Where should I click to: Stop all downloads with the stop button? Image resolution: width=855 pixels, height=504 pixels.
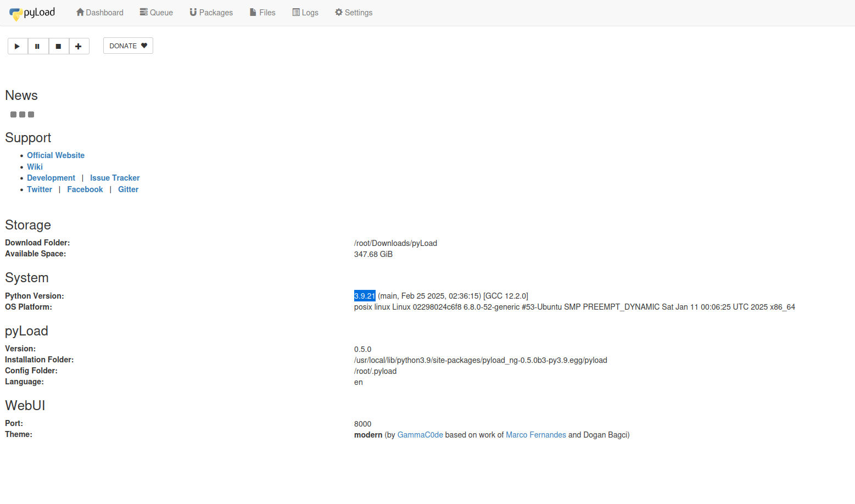pos(59,46)
